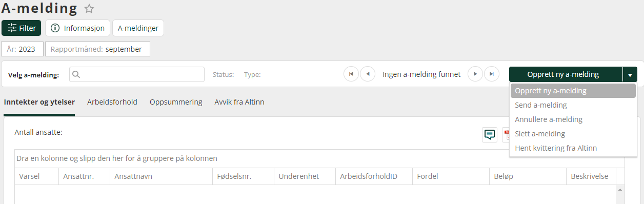Mark A-melding page as favorite star

(89, 8)
